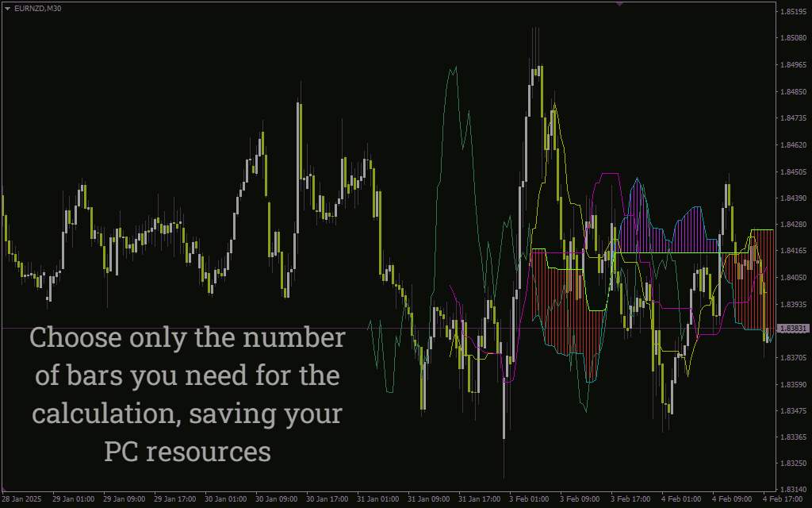This screenshot has width=812, height=508.
Task: Click the 1.83140 label at the bottom of the price scale
Action: click(x=793, y=489)
